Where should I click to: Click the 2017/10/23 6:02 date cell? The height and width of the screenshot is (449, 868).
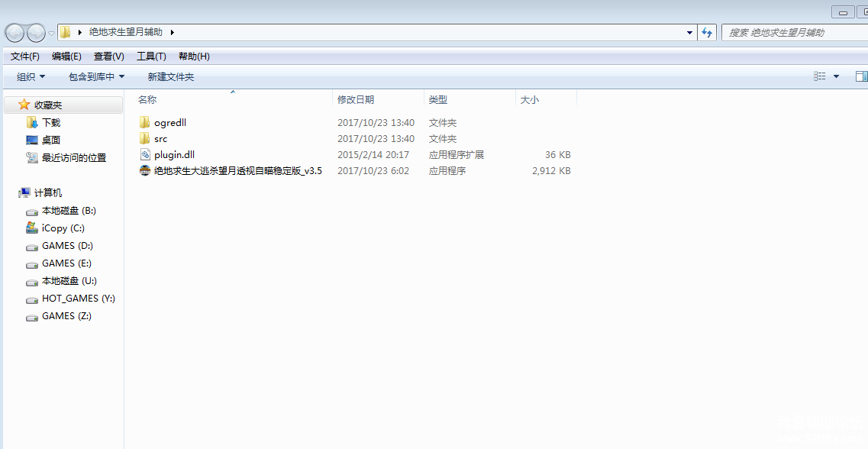tap(373, 171)
